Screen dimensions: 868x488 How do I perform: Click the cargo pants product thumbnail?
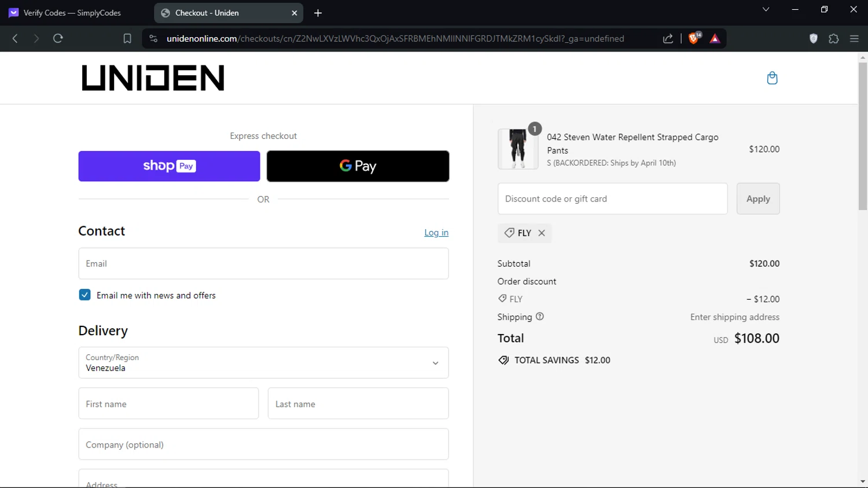[518, 149]
